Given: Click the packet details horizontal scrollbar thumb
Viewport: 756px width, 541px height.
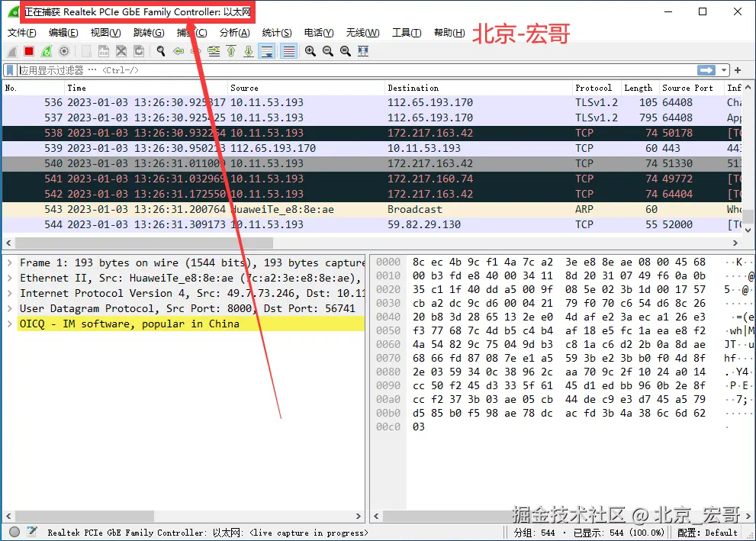Looking at the screenshot, I should [85, 516].
